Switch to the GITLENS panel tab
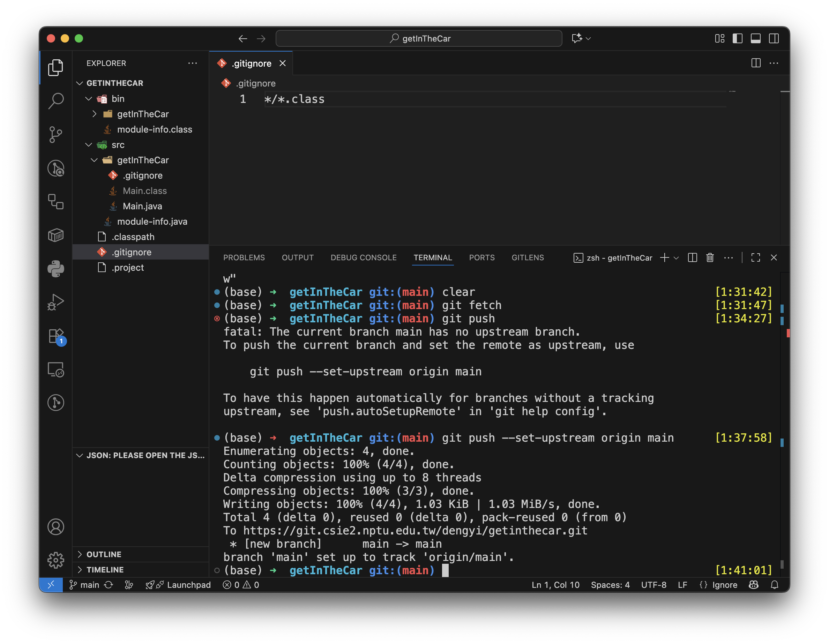 (x=527, y=258)
